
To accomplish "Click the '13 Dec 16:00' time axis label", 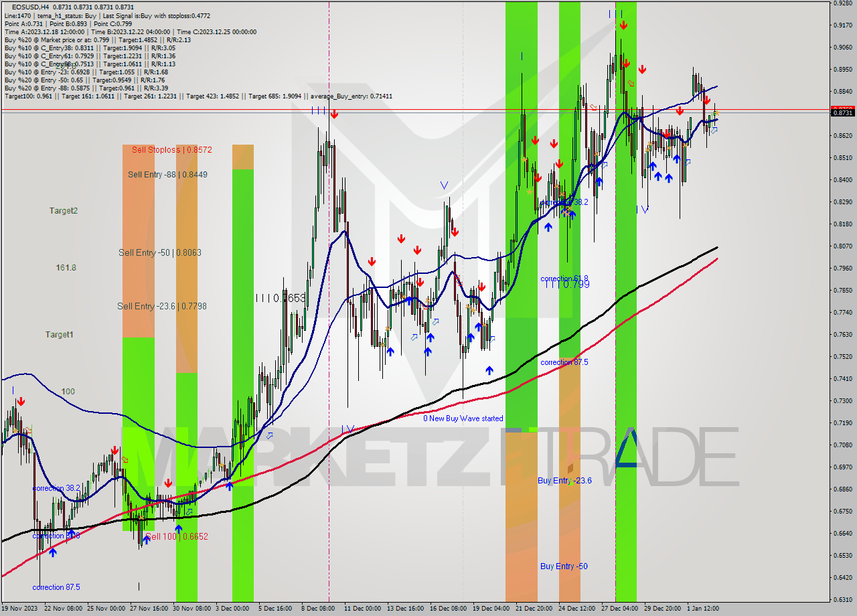I will pos(407,609).
